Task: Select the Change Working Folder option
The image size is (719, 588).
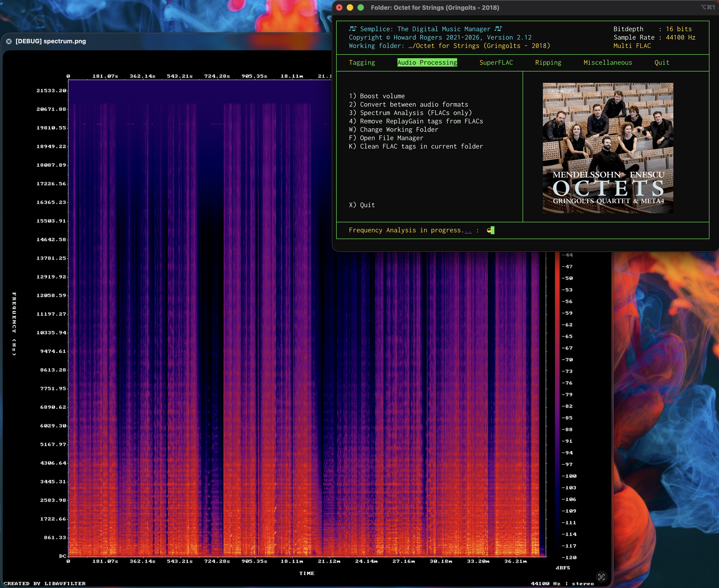Action: [x=393, y=130]
